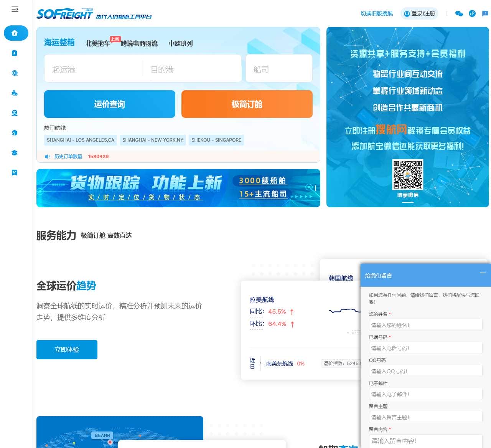Click the QQ号码 input field
491x448 pixels.
pos(425,371)
